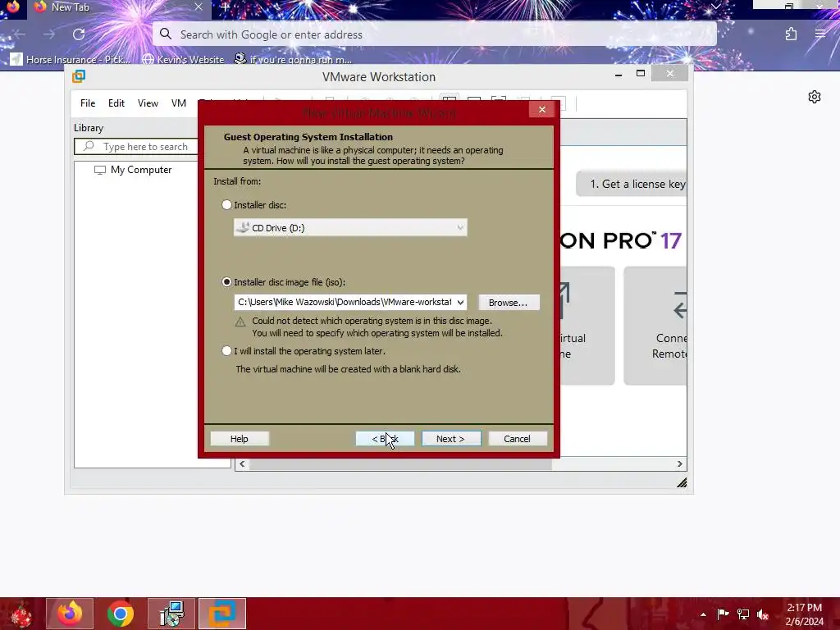Open the taskbar clock showing 2:17 PM

(x=805, y=614)
